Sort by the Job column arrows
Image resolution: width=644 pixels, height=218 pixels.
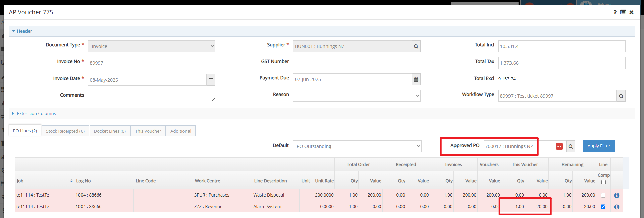pos(71,181)
